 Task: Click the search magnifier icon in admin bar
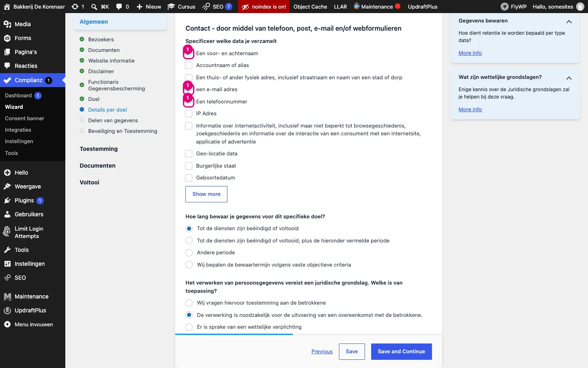[x=94, y=7]
